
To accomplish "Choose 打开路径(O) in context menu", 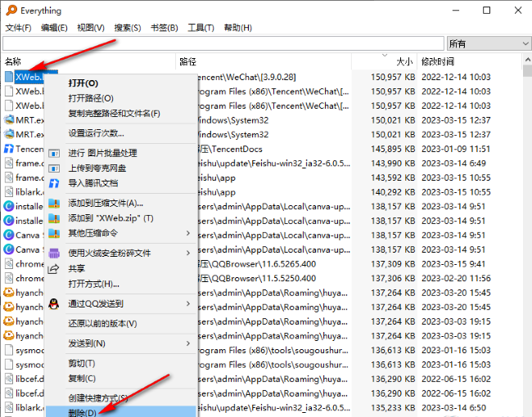I will tap(91, 98).
